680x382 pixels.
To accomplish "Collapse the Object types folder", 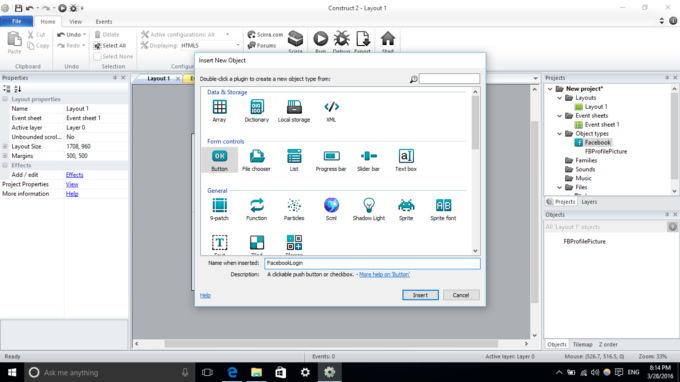I will click(559, 134).
